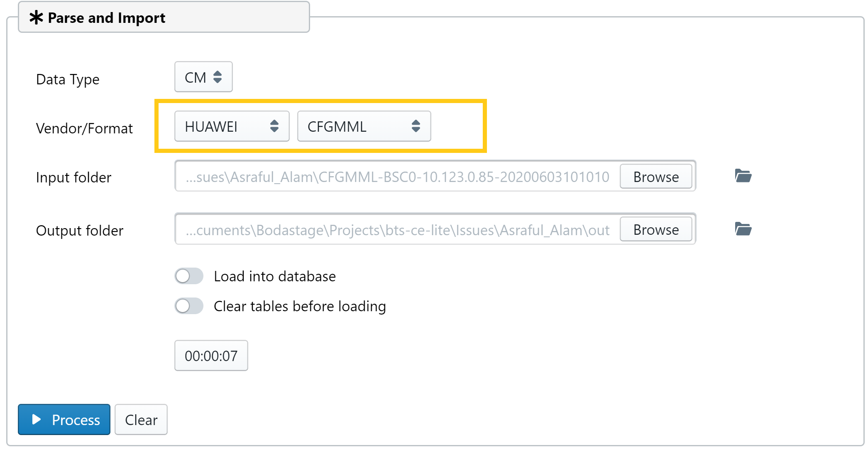Enable Load into database switch
This screenshot has width=868, height=450.
coord(189,276)
